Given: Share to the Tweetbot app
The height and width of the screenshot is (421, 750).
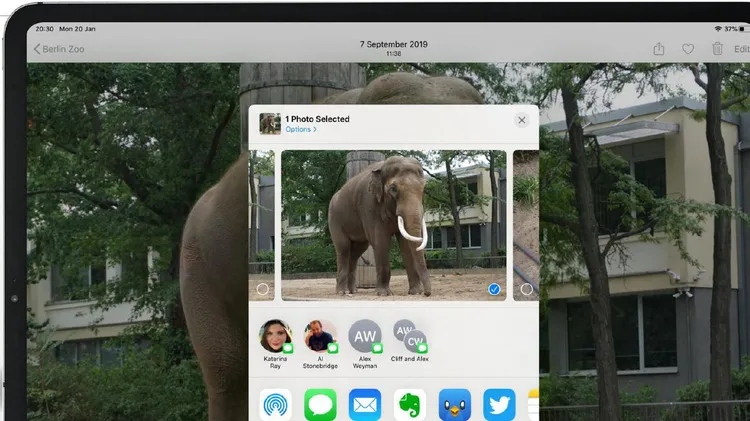Looking at the screenshot, I should 455,405.
